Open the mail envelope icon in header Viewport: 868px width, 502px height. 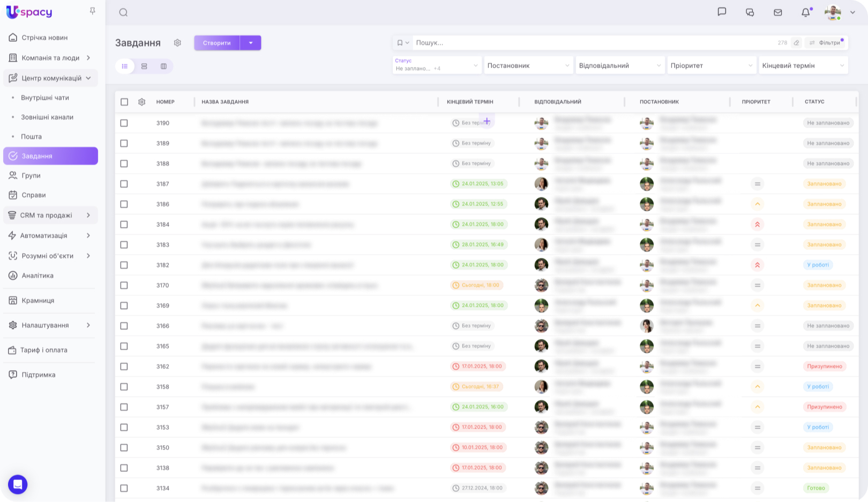(778, 12)
